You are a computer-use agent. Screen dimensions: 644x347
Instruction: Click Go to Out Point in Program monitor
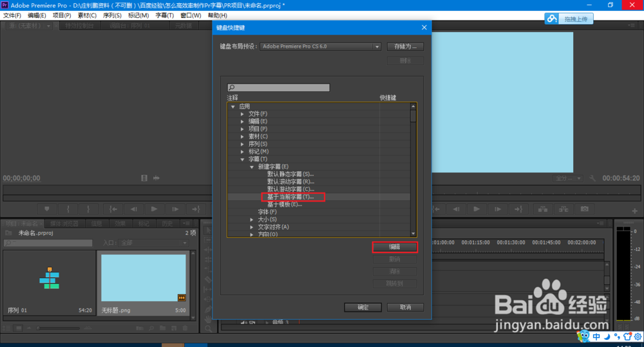click(x=518, y=209)
